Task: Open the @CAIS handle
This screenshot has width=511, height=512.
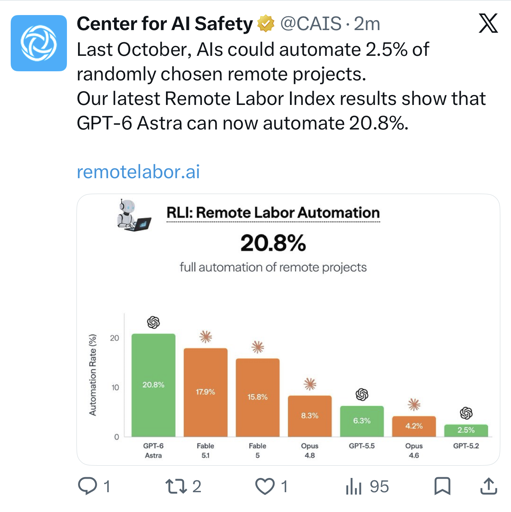Action: click(311, 24)
